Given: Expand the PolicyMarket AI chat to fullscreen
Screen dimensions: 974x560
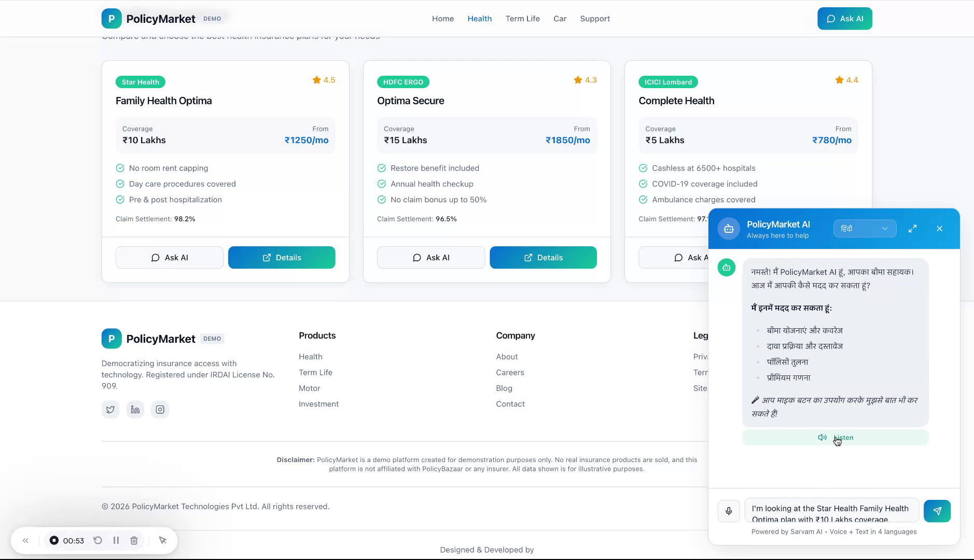Looking at the screenshot, I should (913, 228).
